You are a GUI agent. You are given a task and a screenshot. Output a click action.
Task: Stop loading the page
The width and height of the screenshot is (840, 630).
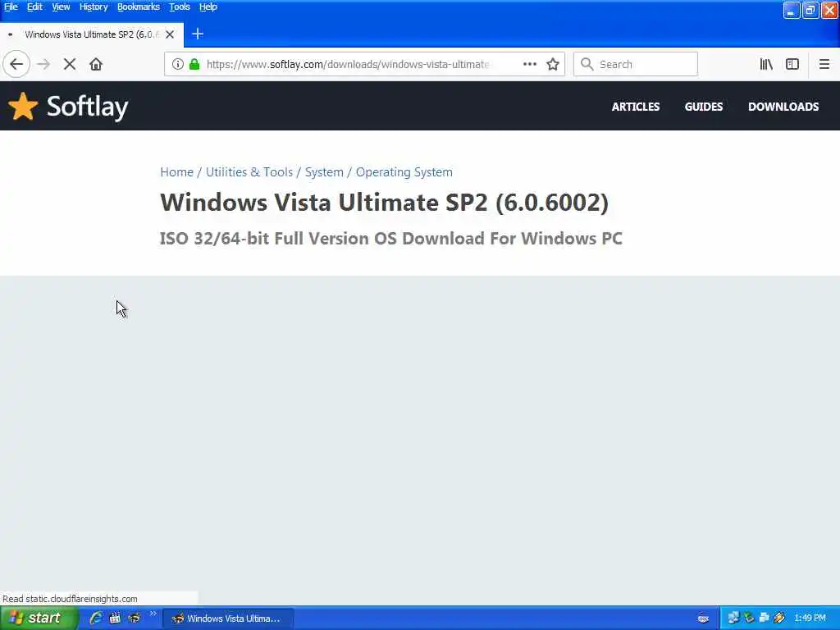pyautogui.click(x=70, y=64)
